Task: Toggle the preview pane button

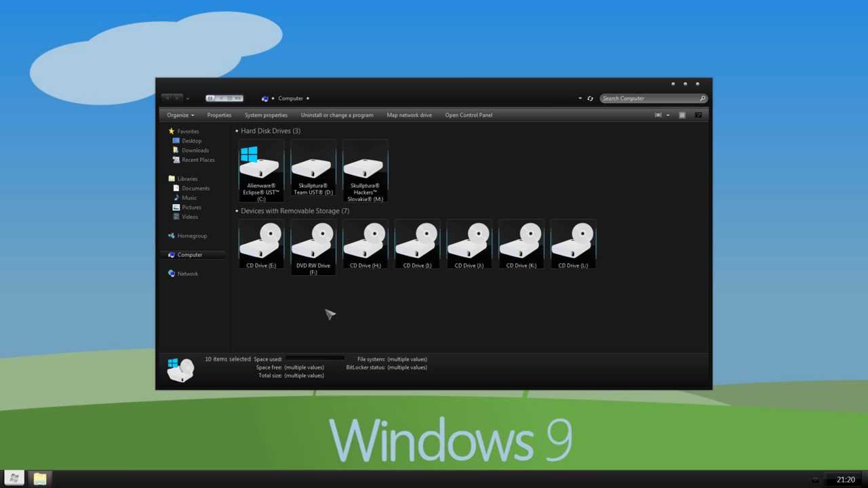Action: (x=682, y=115)
